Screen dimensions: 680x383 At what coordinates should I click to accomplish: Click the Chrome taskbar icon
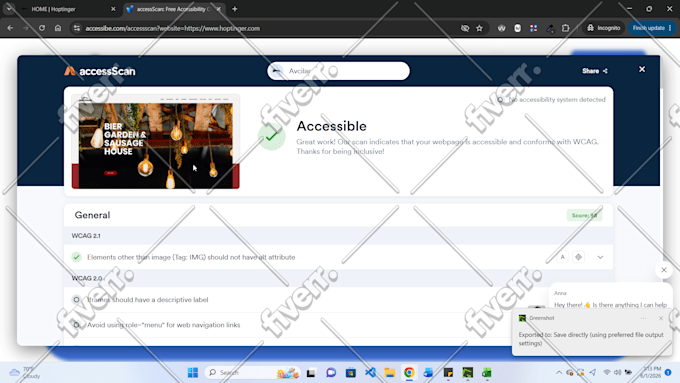pyautogui.click(x=409, y=373)
